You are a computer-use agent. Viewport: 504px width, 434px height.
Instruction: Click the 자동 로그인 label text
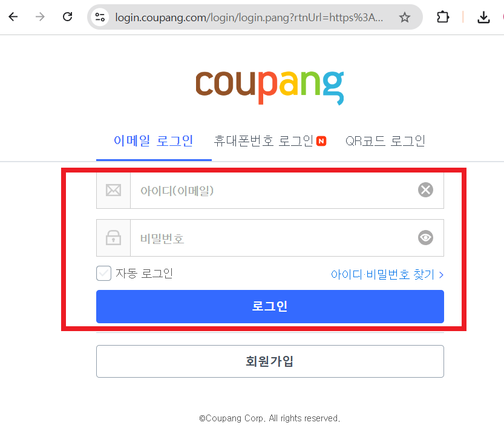(144, 274)
